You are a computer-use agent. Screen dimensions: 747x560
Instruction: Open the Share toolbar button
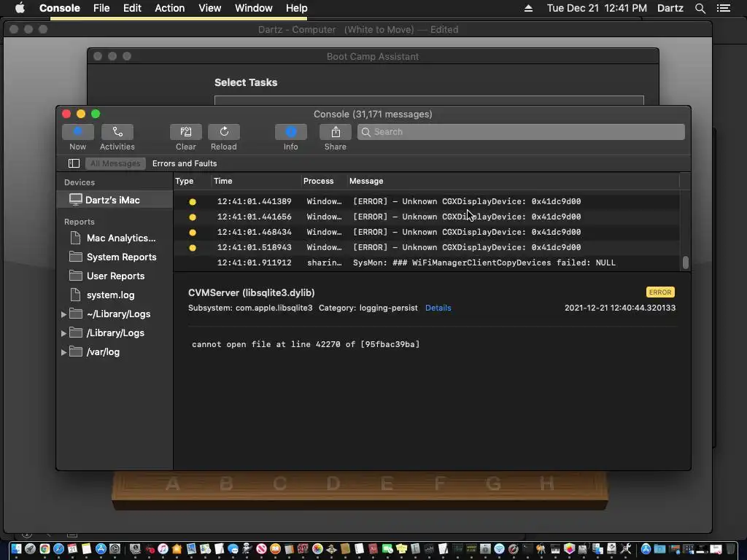(336, 132)
